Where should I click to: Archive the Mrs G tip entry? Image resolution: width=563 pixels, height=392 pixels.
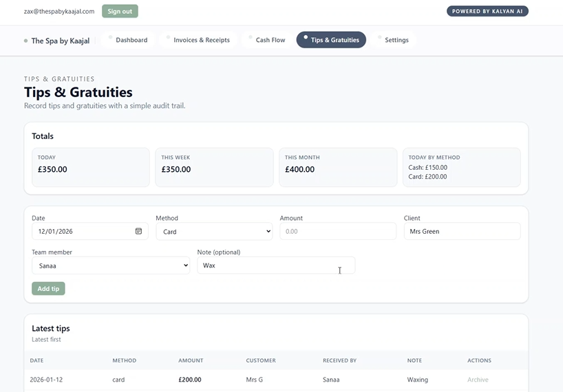[x=478, y=380]
